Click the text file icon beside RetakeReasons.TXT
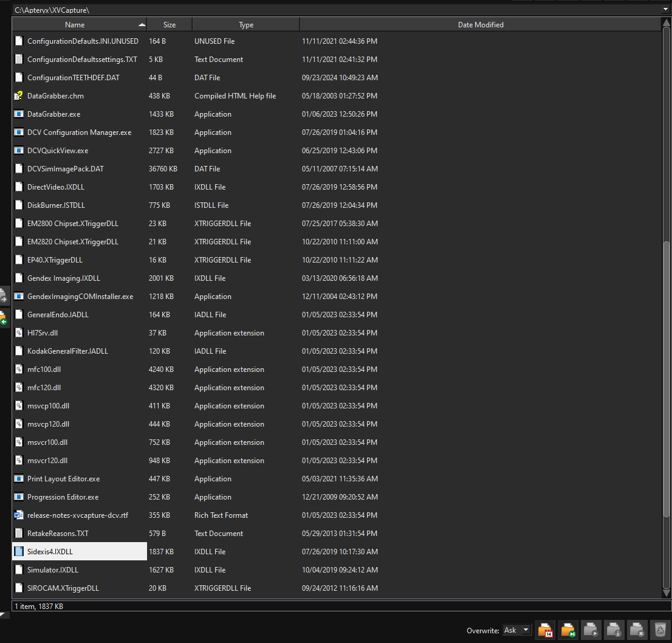This screenshot has height=643, width=672. [x=18, y=533]
